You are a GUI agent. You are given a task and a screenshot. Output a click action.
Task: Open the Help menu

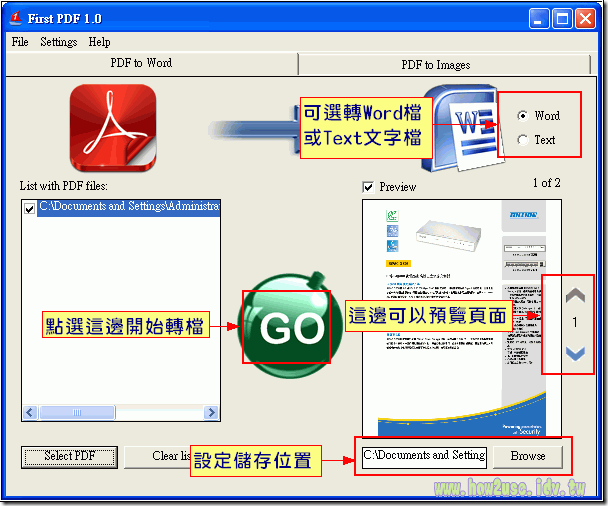tap(99, 42)
